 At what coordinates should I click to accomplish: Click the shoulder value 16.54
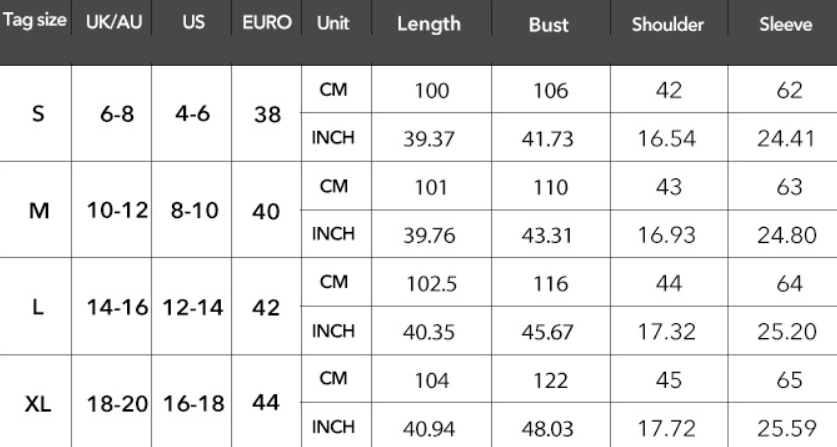click(668, 138)
